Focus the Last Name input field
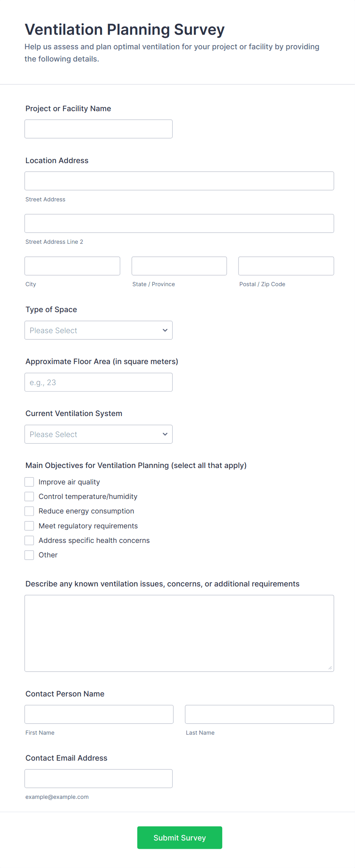 [259, 714]
